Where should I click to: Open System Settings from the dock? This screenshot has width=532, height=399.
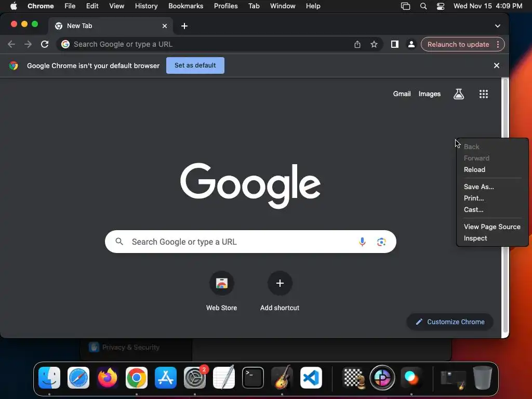[195, 378]
